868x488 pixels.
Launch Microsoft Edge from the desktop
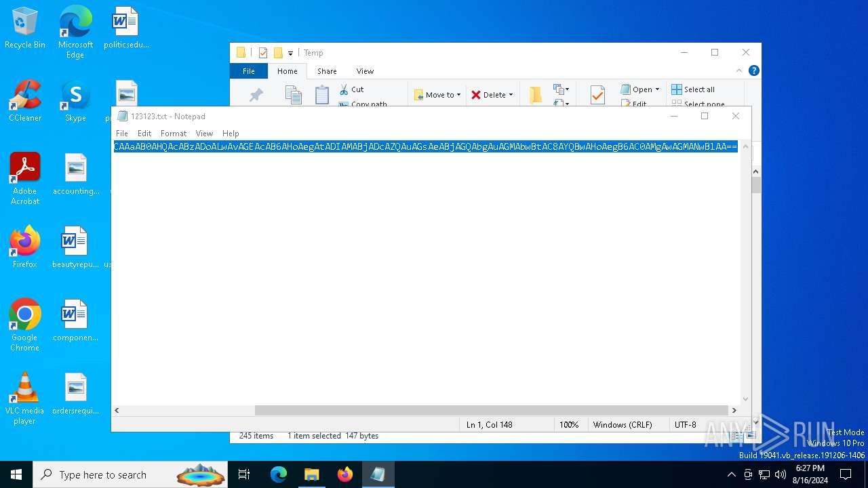coord(75,32)
